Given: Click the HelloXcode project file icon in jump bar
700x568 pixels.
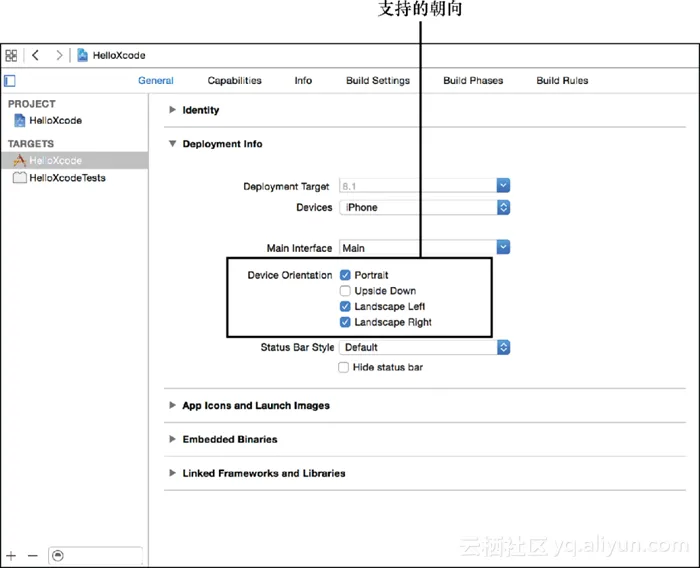Looking at the screenshot, I should pos(82,55).
